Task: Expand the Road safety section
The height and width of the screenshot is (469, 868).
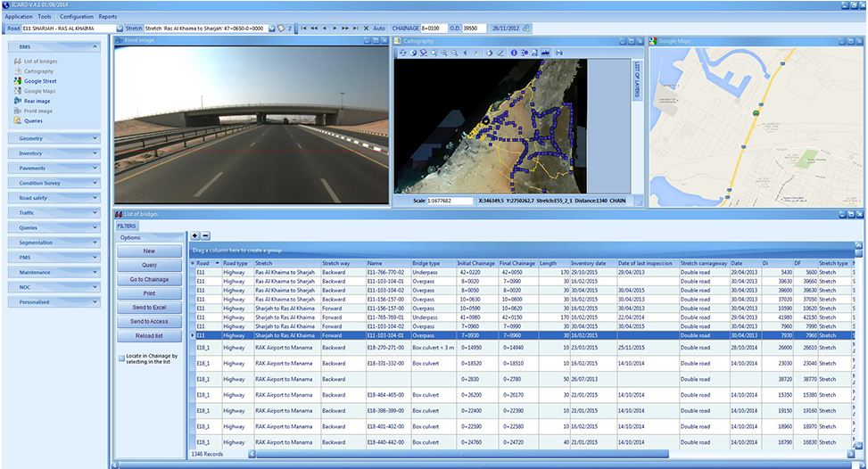Action: (54, 198)
